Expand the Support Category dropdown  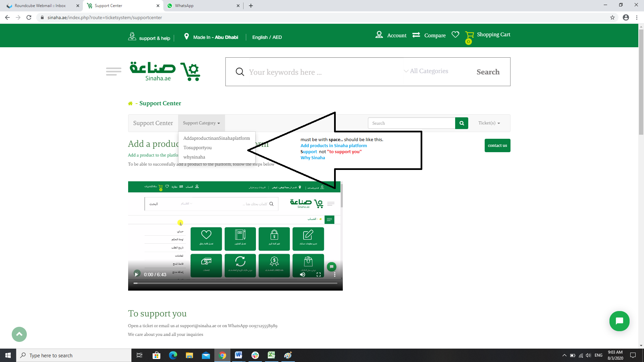point(201,123)
